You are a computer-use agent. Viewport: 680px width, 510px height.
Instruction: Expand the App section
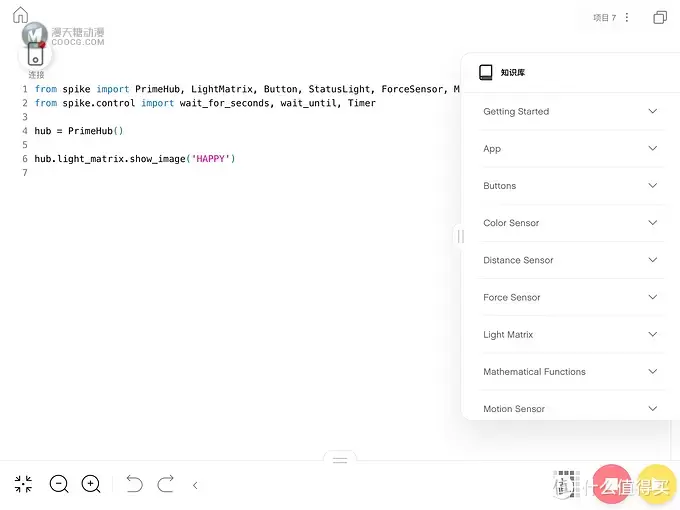pyautogui.click(x=571, y=149)
